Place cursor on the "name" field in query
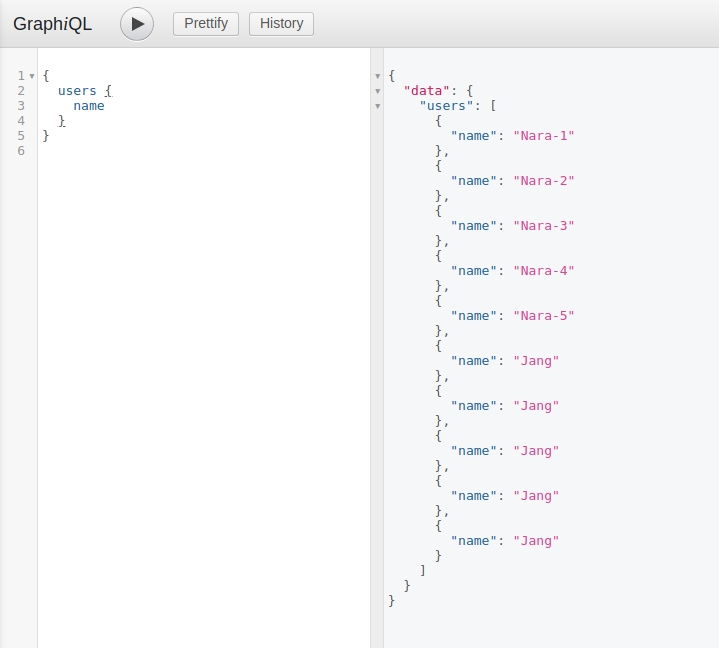 (x=89, y=106)
